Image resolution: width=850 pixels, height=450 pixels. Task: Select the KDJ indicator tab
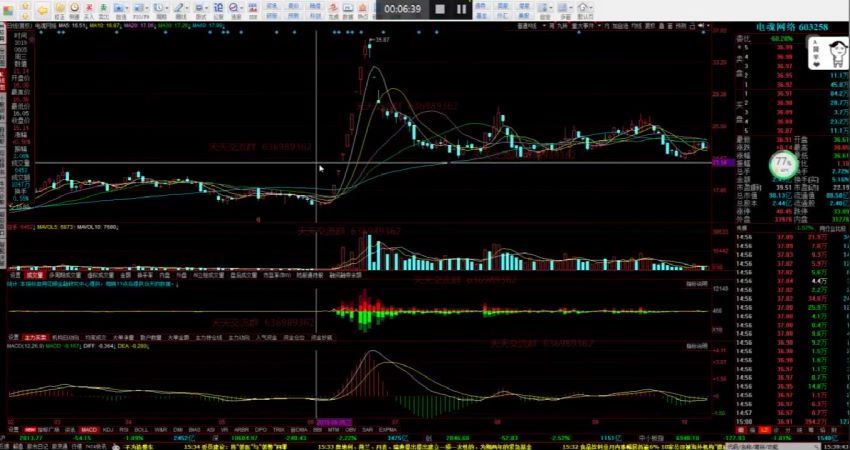(108, 429)
